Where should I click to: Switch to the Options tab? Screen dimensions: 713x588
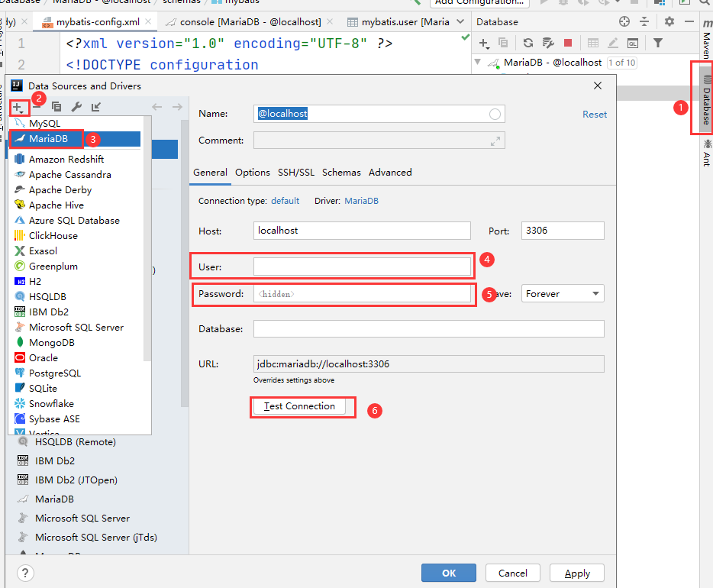(253, 173)
